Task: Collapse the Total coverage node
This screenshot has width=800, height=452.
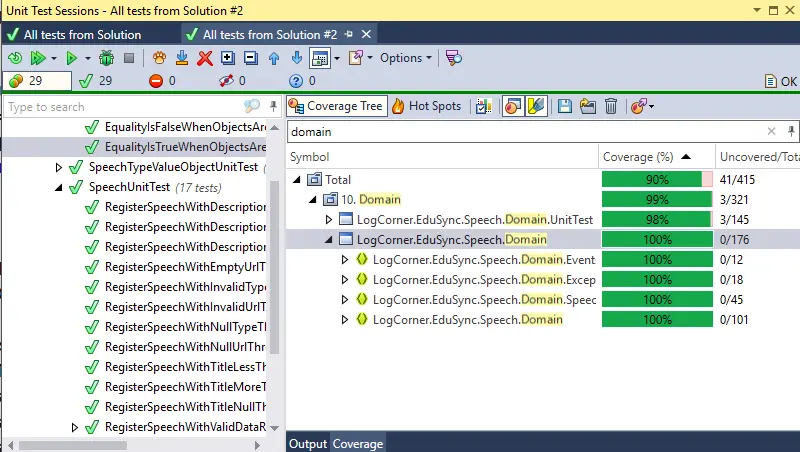Action: (x=297, y=180)
